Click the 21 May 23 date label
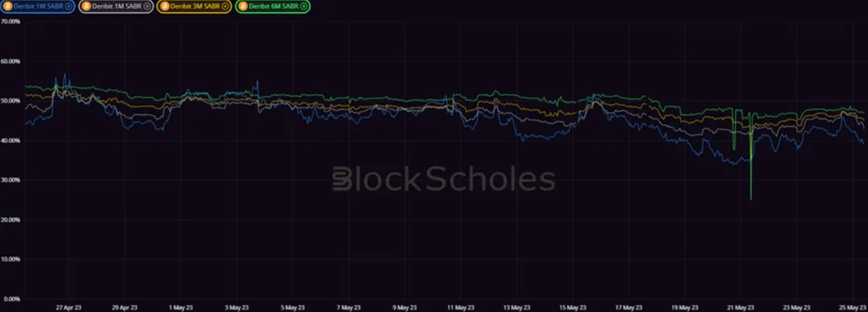 pos(741,307)
